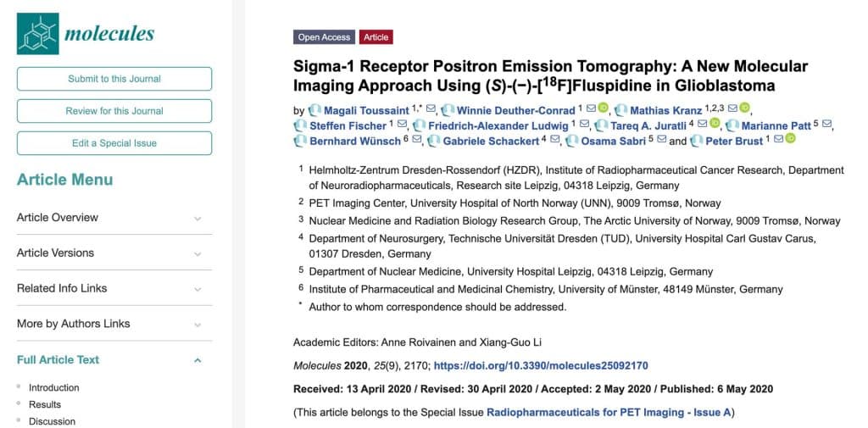Image resolution: width=868 pixels, height=428 pixels.
Task: Open Article Overview menu section
Action: tap(114, 218)
